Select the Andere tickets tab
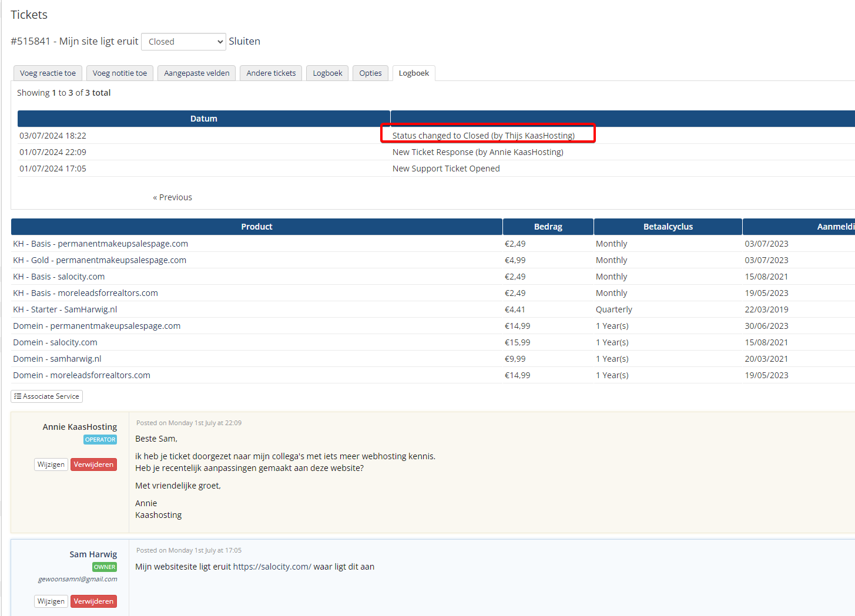 coord(271,73)
